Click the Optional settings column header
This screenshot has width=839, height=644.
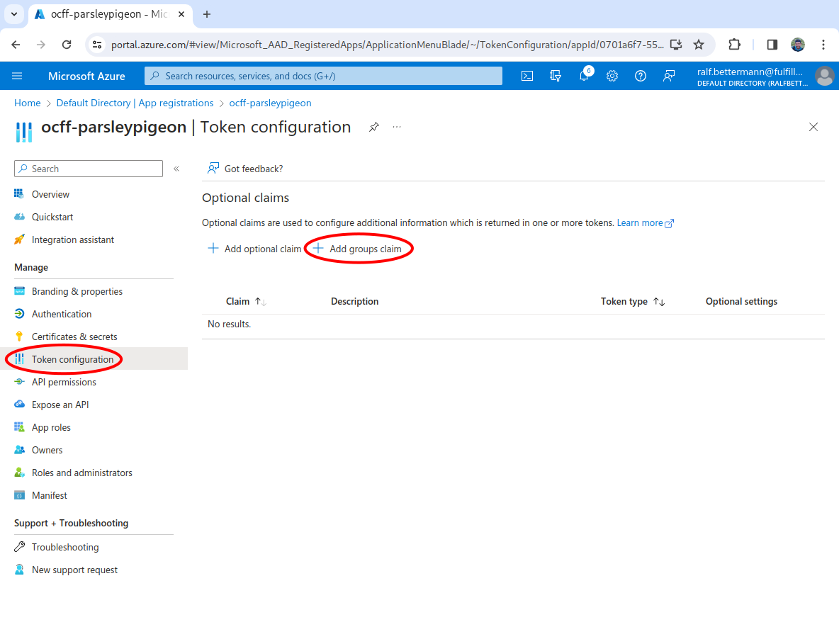tap(741, 301)
